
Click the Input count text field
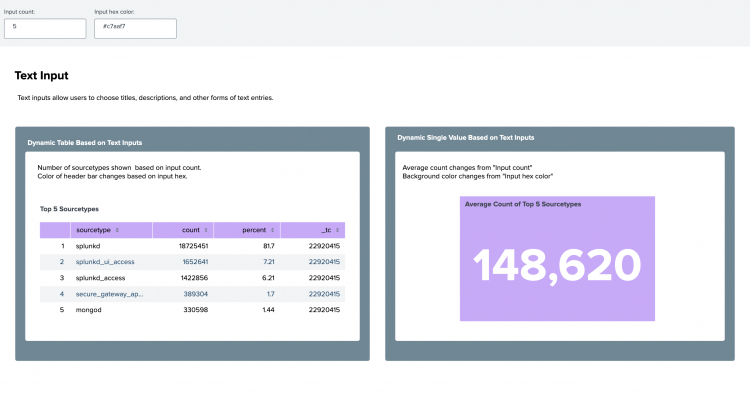[45, 29]
